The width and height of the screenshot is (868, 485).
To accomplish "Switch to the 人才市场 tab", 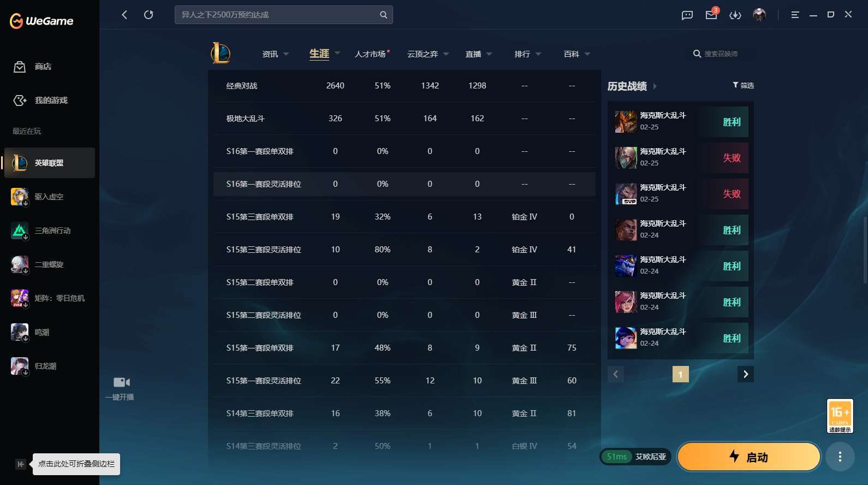I will click(370, 54).
